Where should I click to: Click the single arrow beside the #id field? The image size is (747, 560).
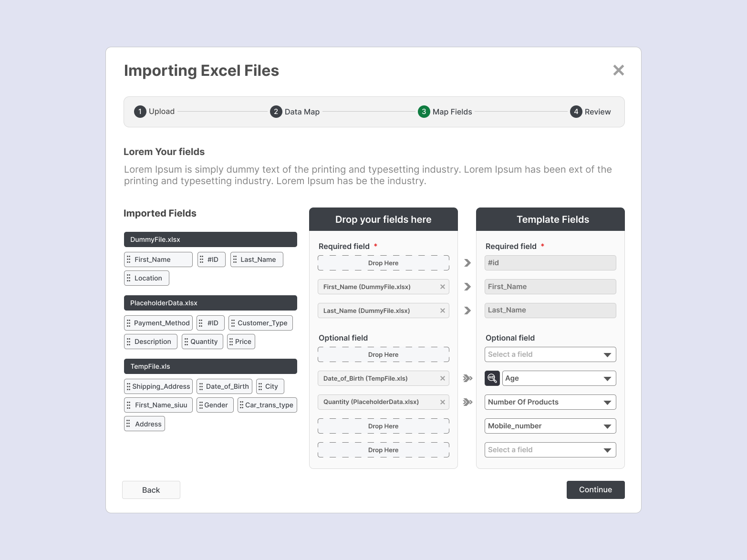tap(467, 263)
